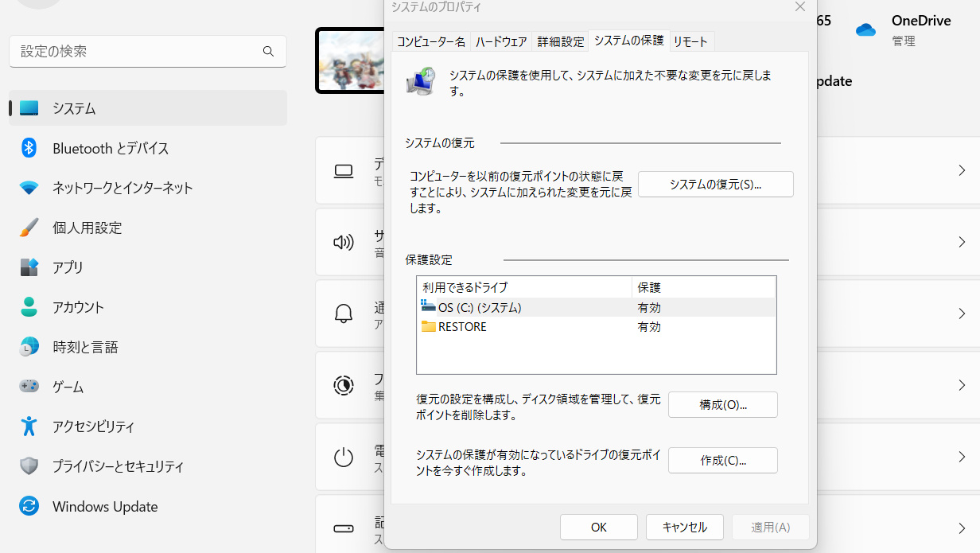Click the キャンセル button
This screenshot has width=980, height=553.
[x=684, y=528]
